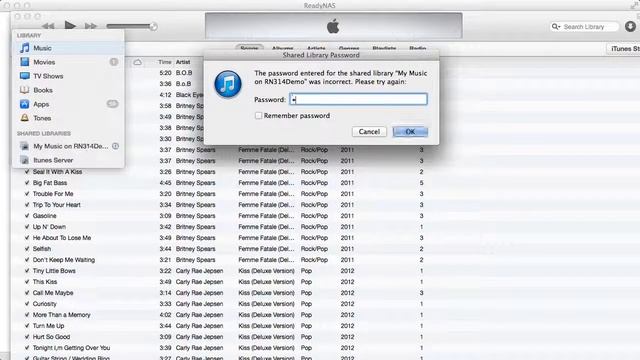Click the 5:20 time of the B.O.B row
The width and height of the screenshot is (640, 360).
pos(165,73)
